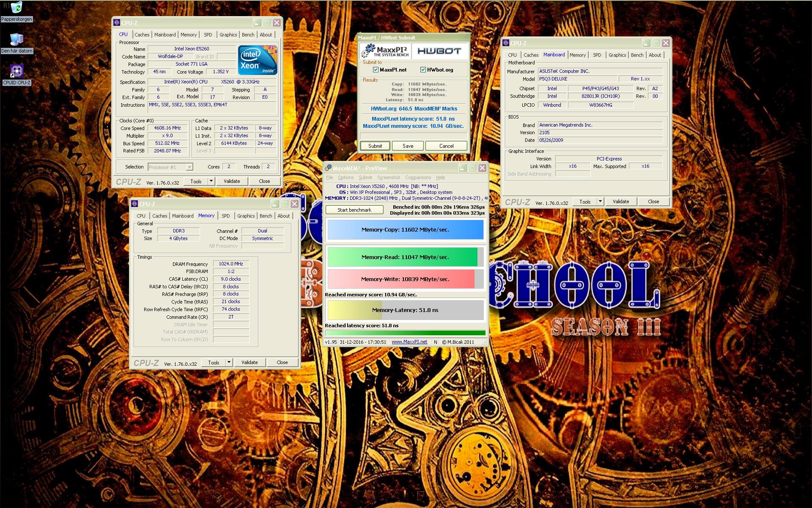
Task: Toggle the HWbot.org submit checkbox
Action: (423, 70)
